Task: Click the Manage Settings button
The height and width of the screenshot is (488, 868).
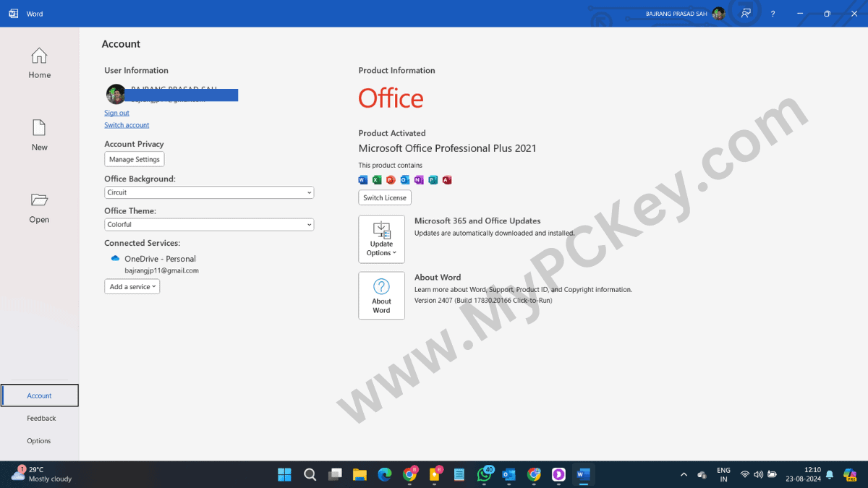Action: [135, 159]
